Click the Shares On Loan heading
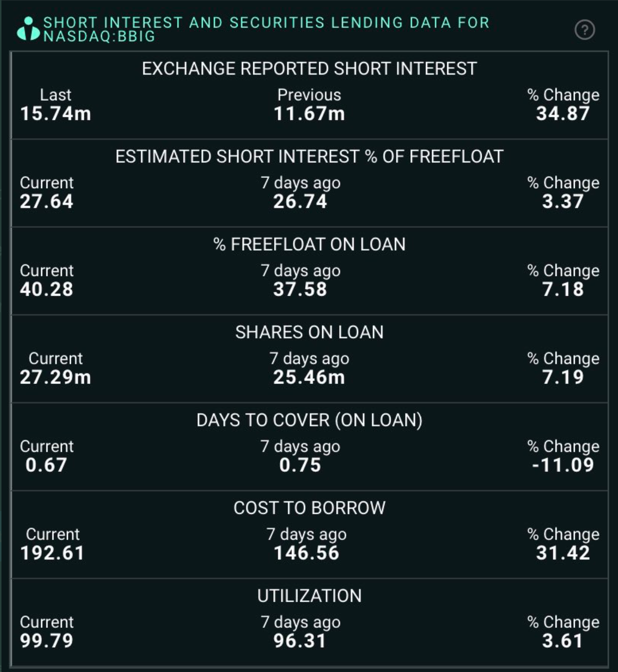The image size is (618, 672). 309,332
